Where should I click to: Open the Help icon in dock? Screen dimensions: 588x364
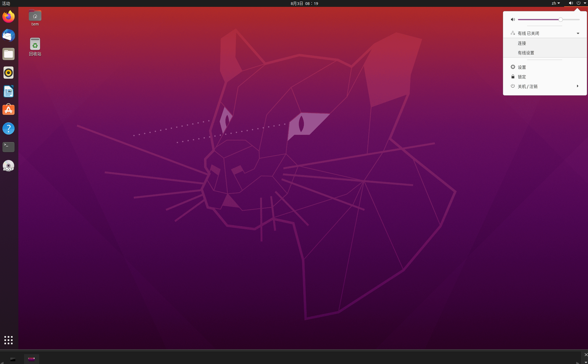(8, 128)
